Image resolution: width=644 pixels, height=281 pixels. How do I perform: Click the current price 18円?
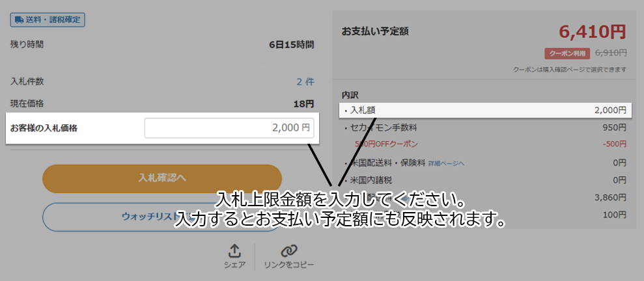click(x=304, y=104)
